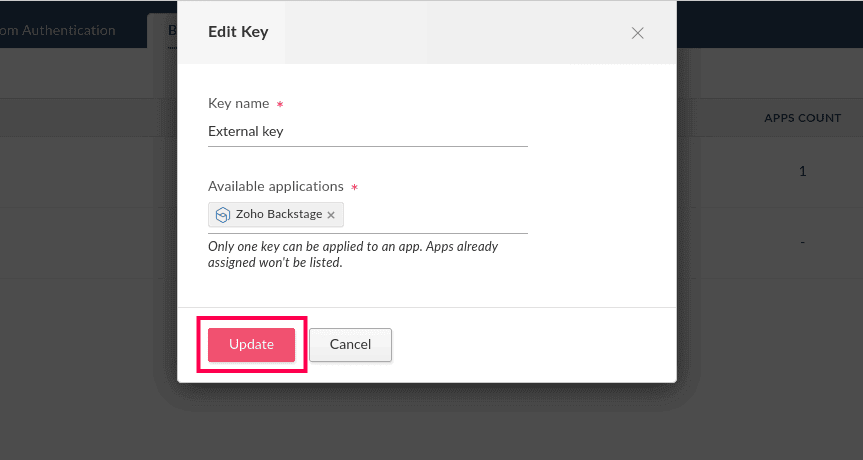Click the apps count value 1
Screen dimensions: 863x460
802,172
